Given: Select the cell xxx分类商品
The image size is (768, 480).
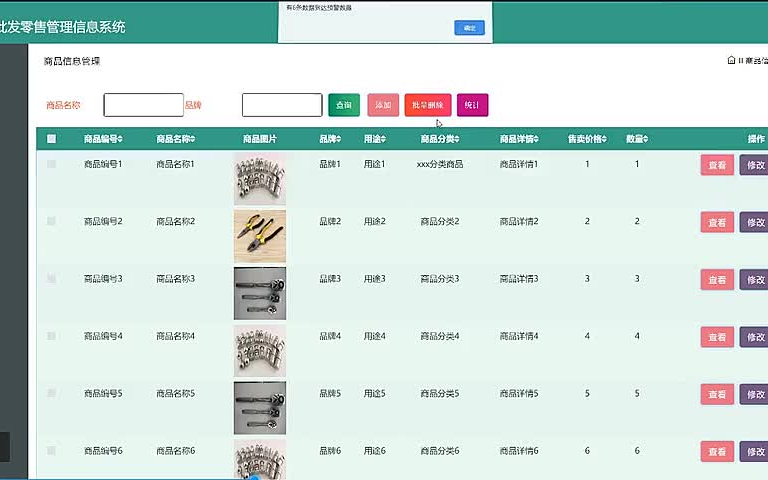Looking at the screenshot, I should (440, 164).
